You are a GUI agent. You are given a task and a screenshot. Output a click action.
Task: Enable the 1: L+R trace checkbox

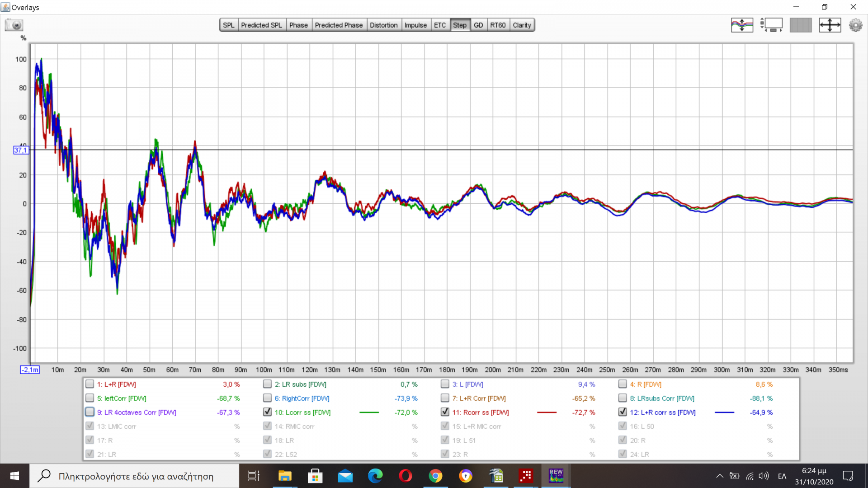pos(90,384)
